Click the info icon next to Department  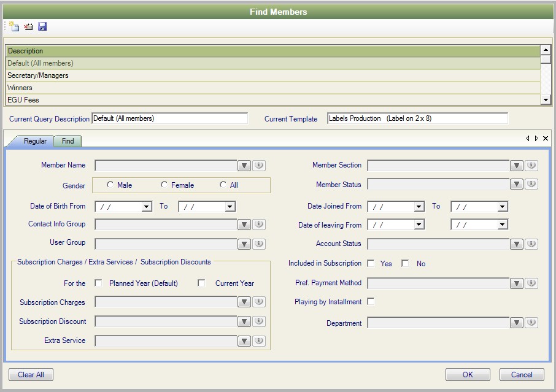(531, 323)
